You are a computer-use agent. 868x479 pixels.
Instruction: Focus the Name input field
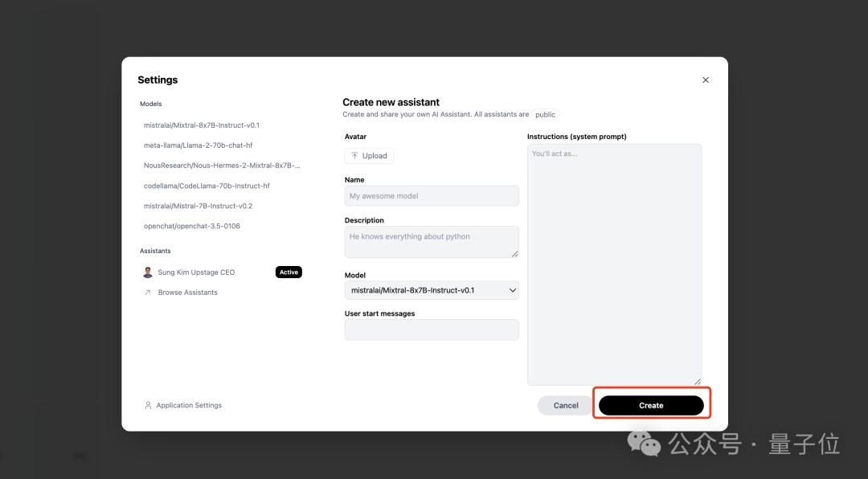click(x=432, y=195)
